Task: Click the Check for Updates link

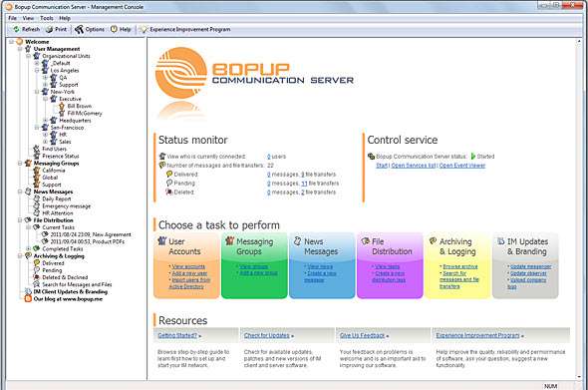Action: pyautogui.click(x=267, y=335)
